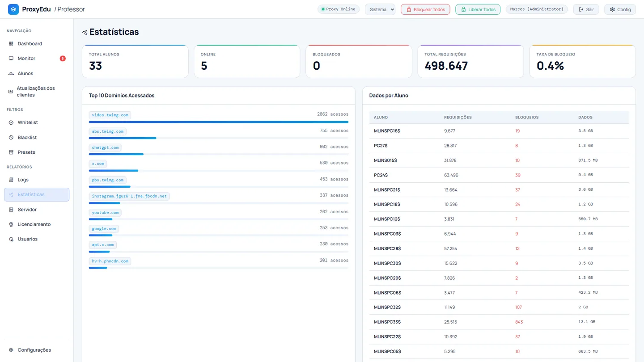
Task: Navigate to Logs report
Action: point(37,180)
